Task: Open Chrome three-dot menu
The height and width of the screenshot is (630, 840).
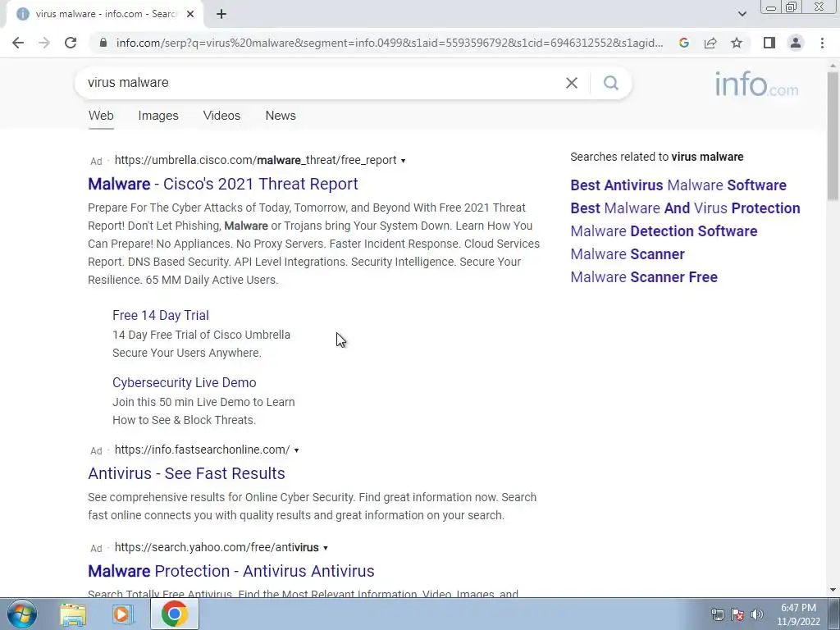Action: click(x=822, y=43)
